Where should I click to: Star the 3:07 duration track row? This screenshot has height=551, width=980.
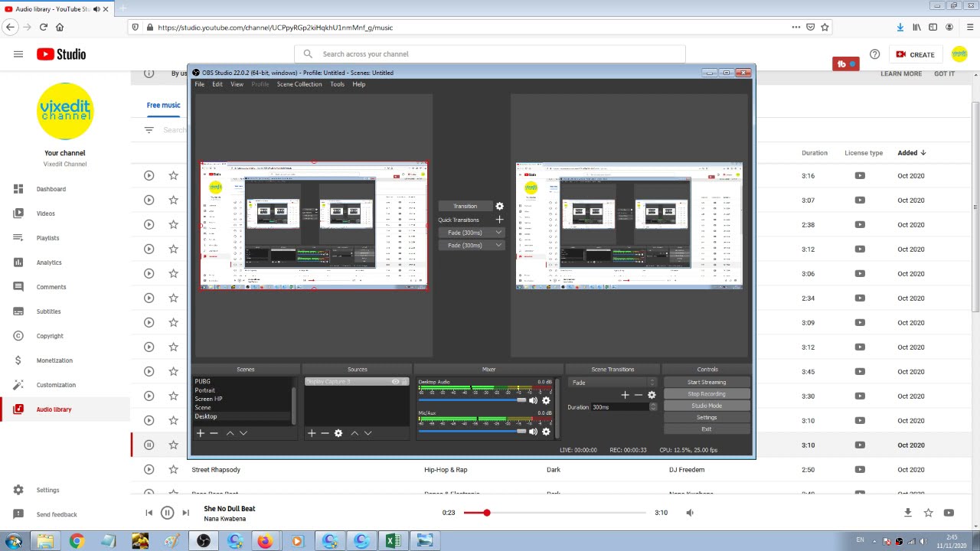(x=174, y=200)
